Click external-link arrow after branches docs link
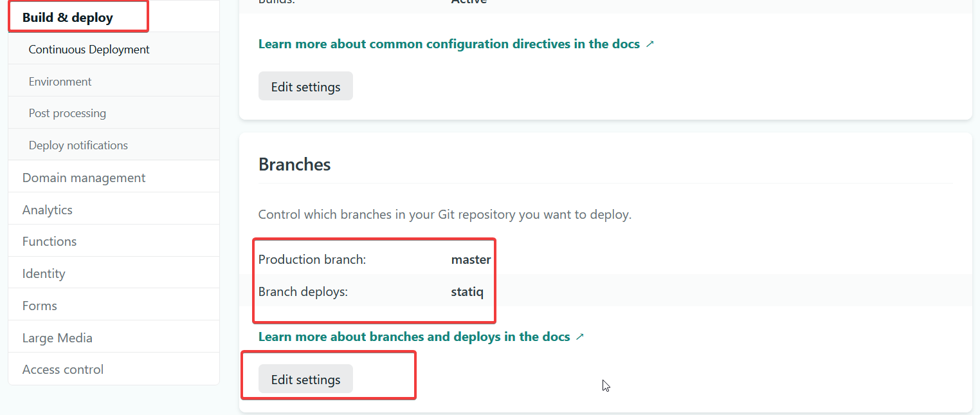 [x=579, y=337]
